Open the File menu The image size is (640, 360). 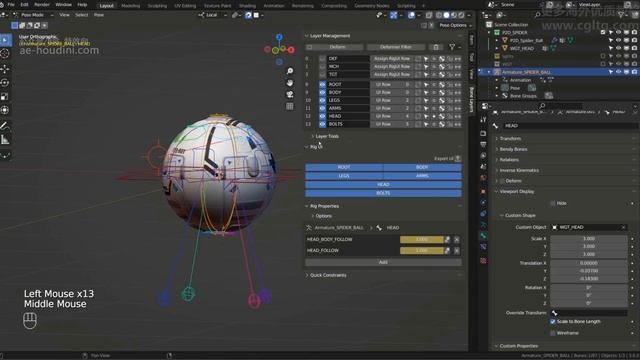tap(11, 5)
